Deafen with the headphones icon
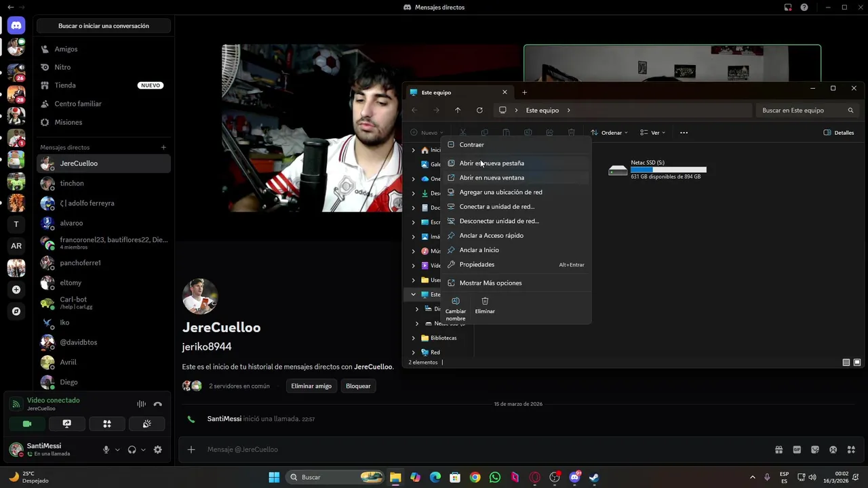Viewport: 868px width, 488px height. pyautogui.click(x=132, y=449)
